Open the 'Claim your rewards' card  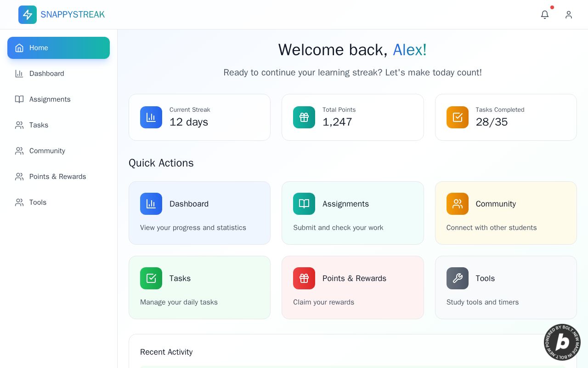coord(352,287)
